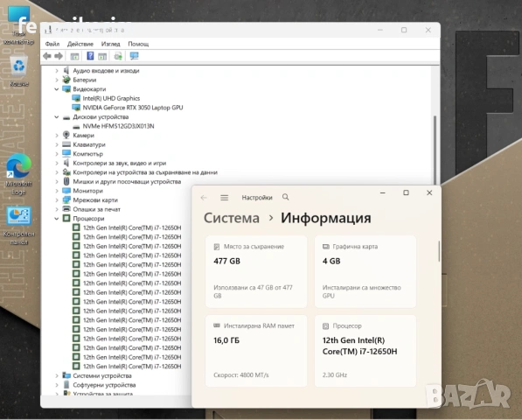This screenshot has width=522, height=420.
Task: Select NVMe HFM512GD3JX013N disk
Action: coord(119,126)
